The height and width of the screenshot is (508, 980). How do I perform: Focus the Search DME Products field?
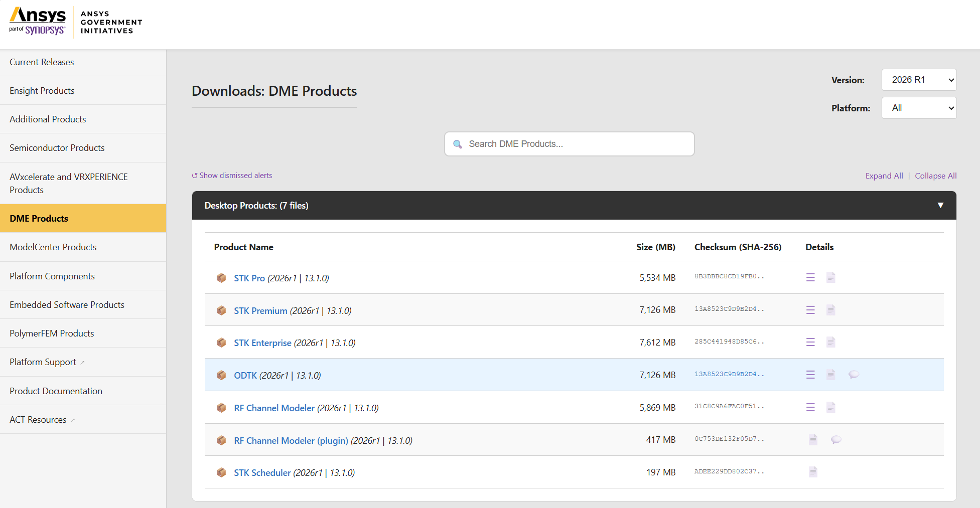[570, 144]
